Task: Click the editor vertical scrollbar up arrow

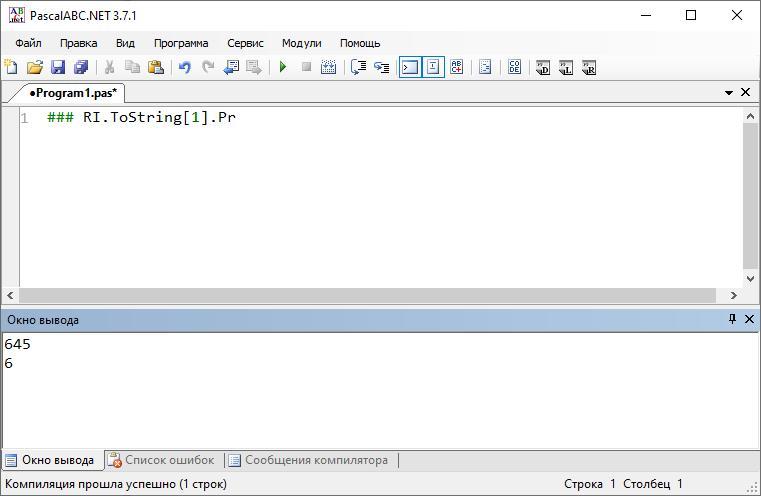Action: click(750, 116)
